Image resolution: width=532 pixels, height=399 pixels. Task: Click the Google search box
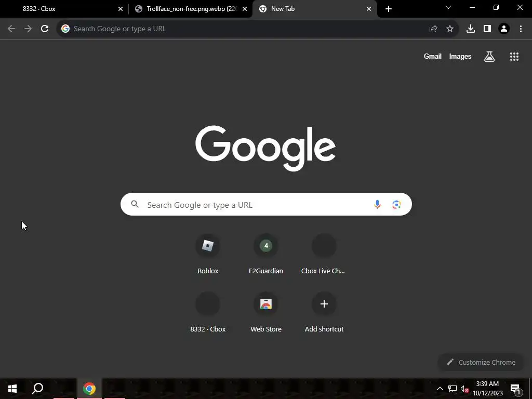click(266, 204)
